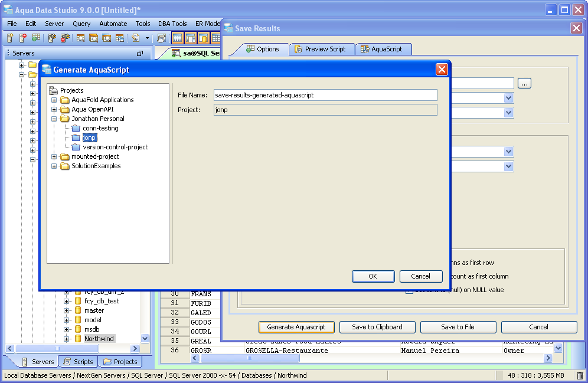Click the browse (...) button in Save Results
The image size is (588, 383).
524,83
